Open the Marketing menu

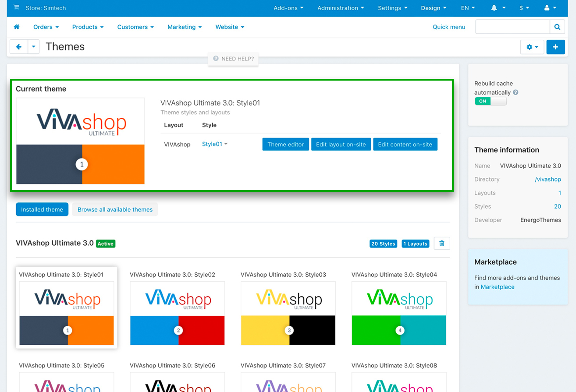click(185, 27)
